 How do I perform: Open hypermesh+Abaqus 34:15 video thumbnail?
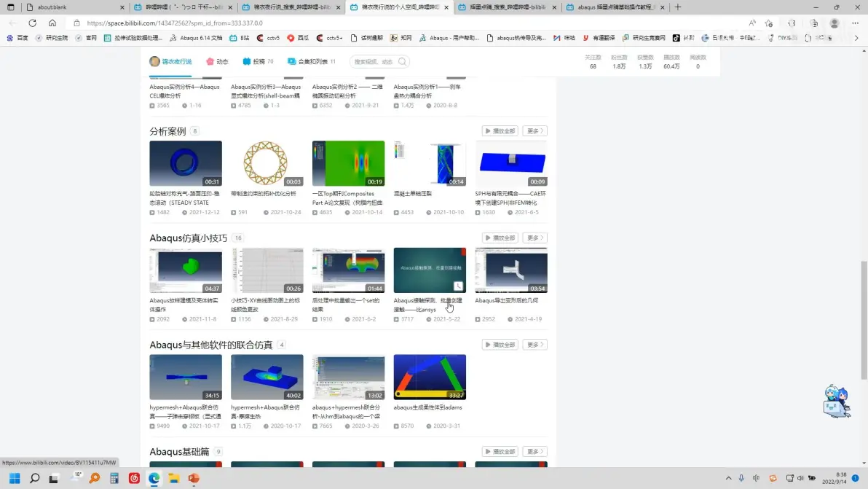(186, 377)
